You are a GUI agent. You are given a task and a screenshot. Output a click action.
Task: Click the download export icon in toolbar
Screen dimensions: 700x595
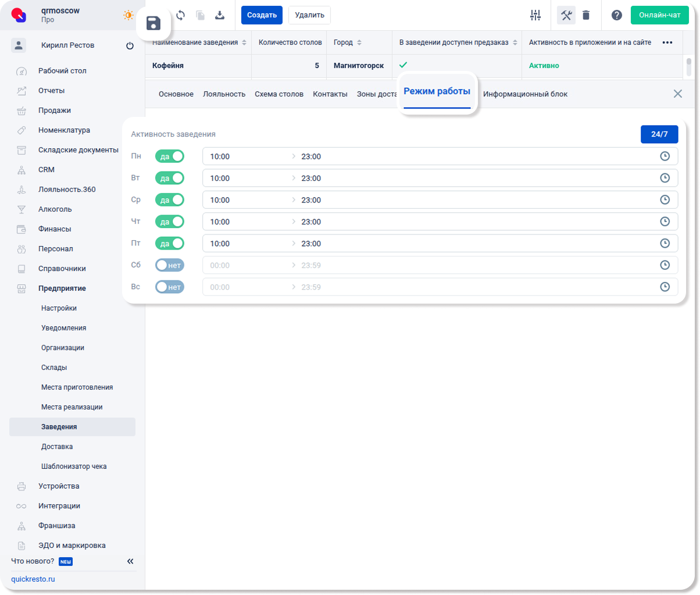(x=219, y=15)
